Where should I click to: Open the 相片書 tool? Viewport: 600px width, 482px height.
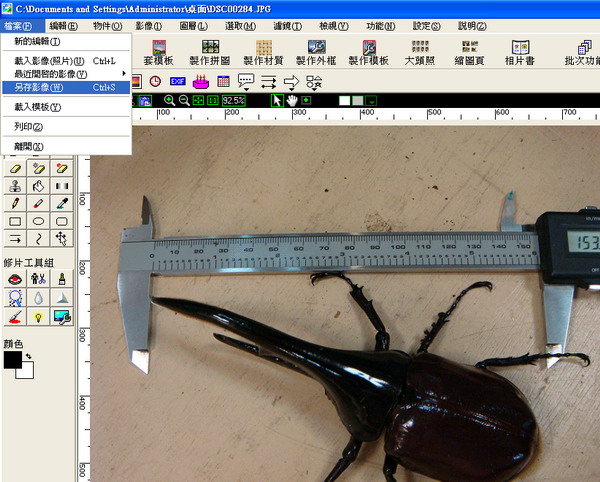(x=519, y=52)
